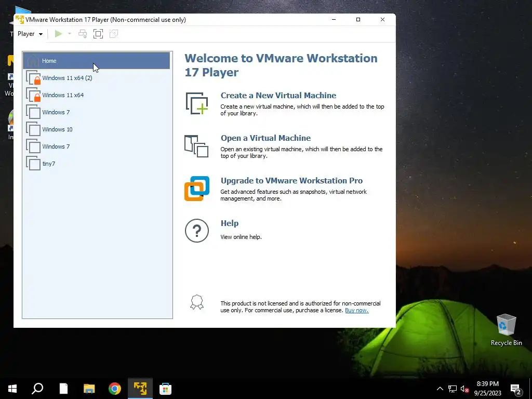The width and height of the screenshot is (532, 399).
Task: Select Windows 10 virtual machine
Action: [x=96, y=129]
